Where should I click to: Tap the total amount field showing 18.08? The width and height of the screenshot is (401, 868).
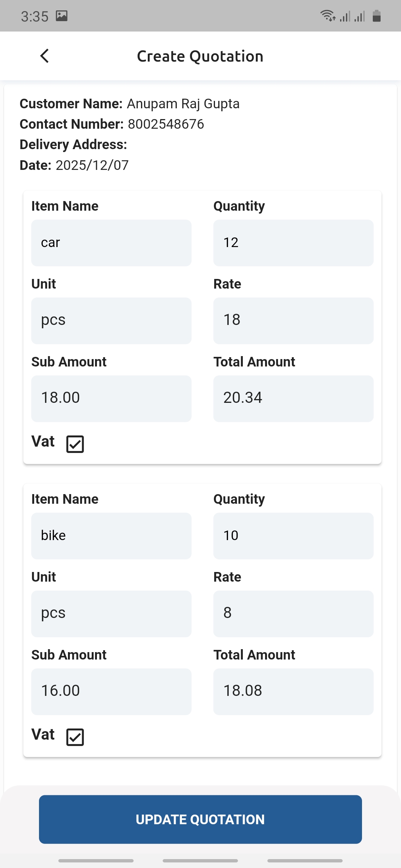coord(293,692)
